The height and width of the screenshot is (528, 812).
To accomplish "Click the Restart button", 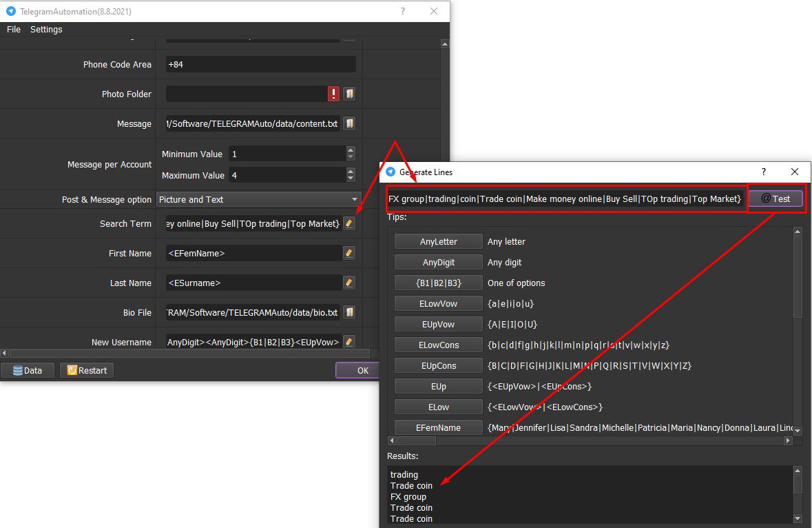I will click(x=87, y=370).
